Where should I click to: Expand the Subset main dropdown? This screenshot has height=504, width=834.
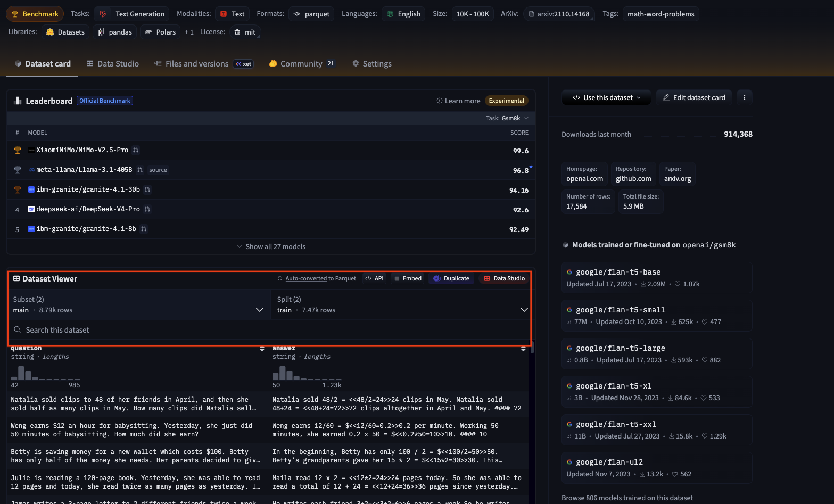click(138, 305)
